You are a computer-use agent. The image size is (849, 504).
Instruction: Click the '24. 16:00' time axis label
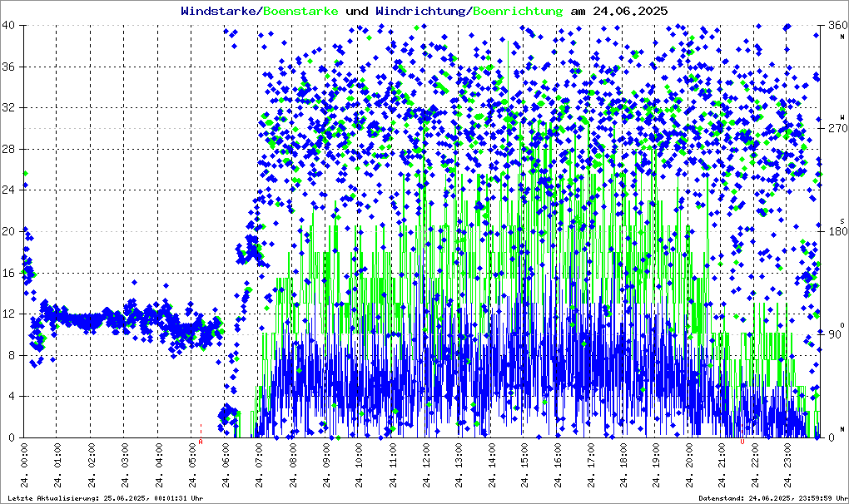click(559, 466)
